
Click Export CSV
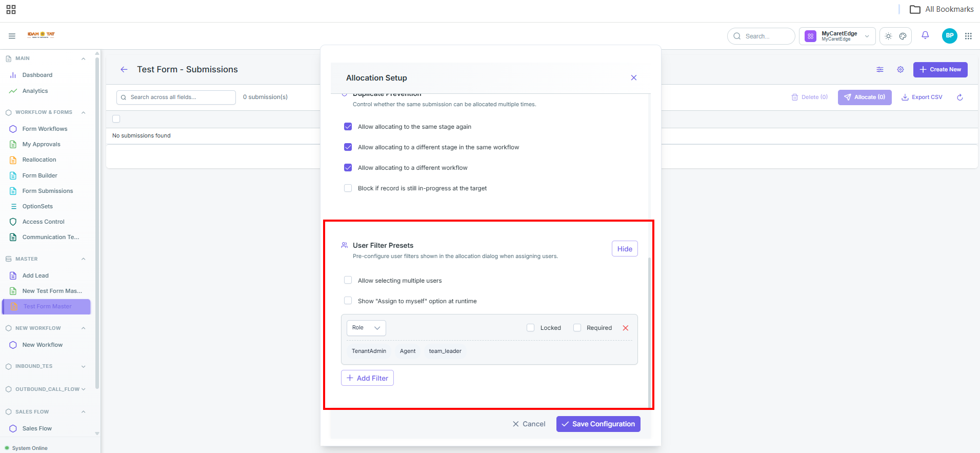[922, 97]
